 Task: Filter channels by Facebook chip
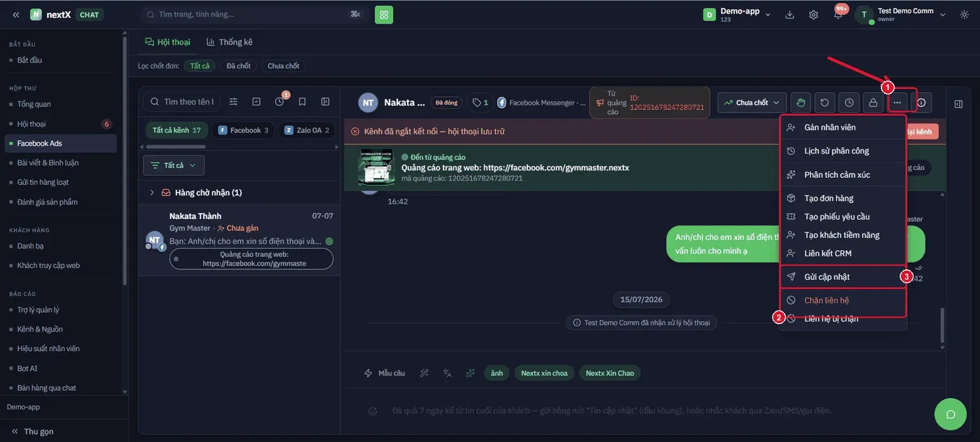[244, 130]
